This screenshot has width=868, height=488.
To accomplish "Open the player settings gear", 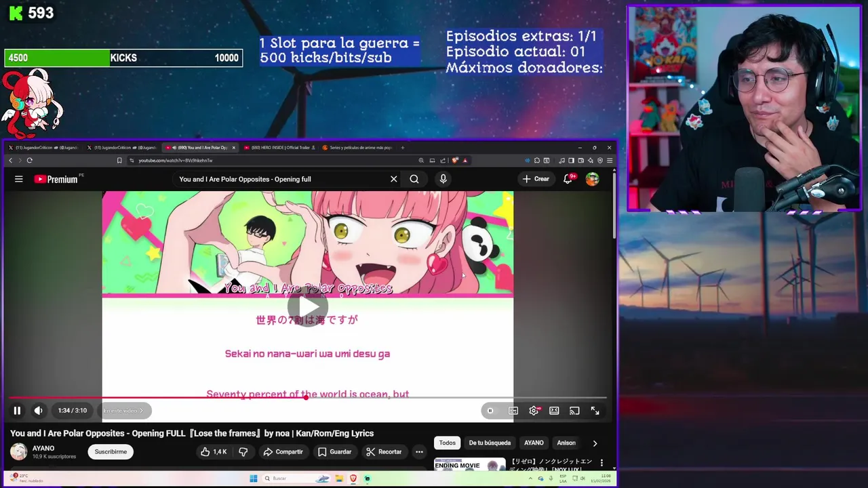I will point(534,411).
